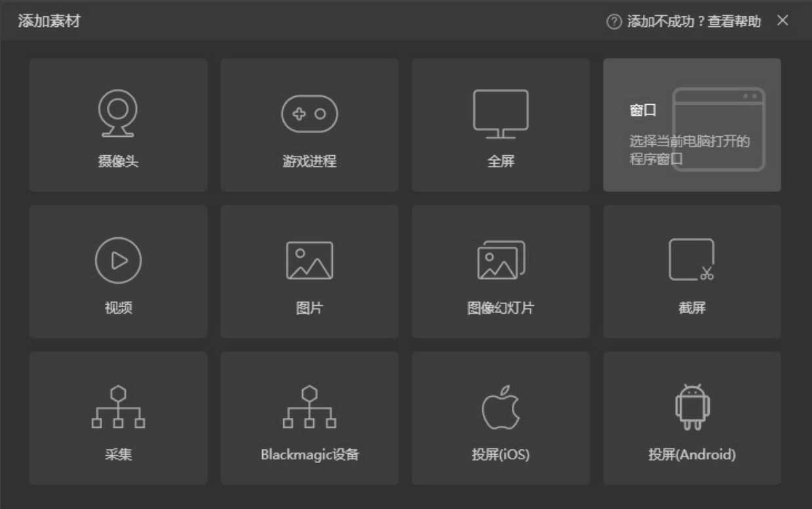The width and height of the screenshot is (812, 509).
Task: Click the 游戏进程 label
Action: [x=309, y=161]
